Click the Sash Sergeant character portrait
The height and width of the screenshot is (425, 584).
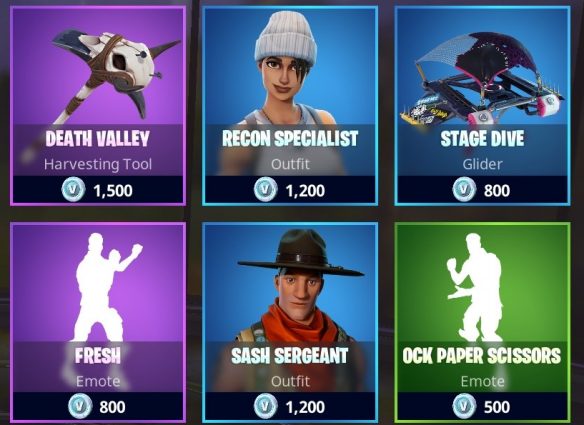tap(298, 285)
